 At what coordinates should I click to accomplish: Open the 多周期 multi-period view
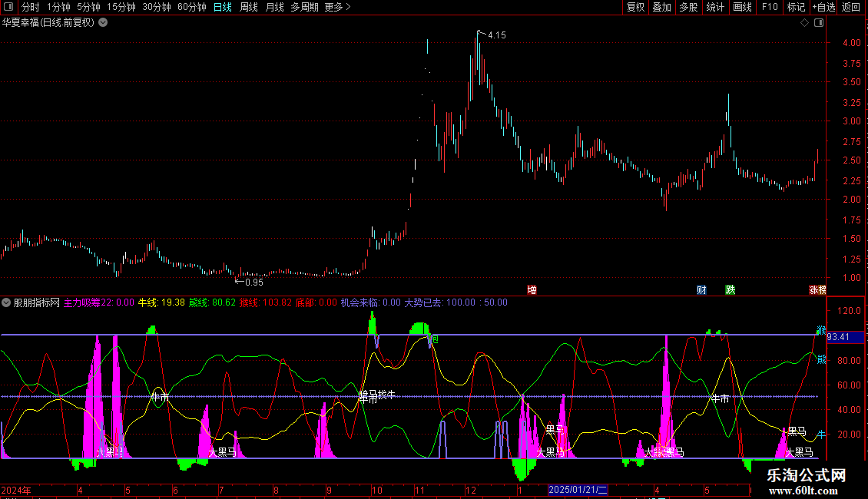click(304, 7)
